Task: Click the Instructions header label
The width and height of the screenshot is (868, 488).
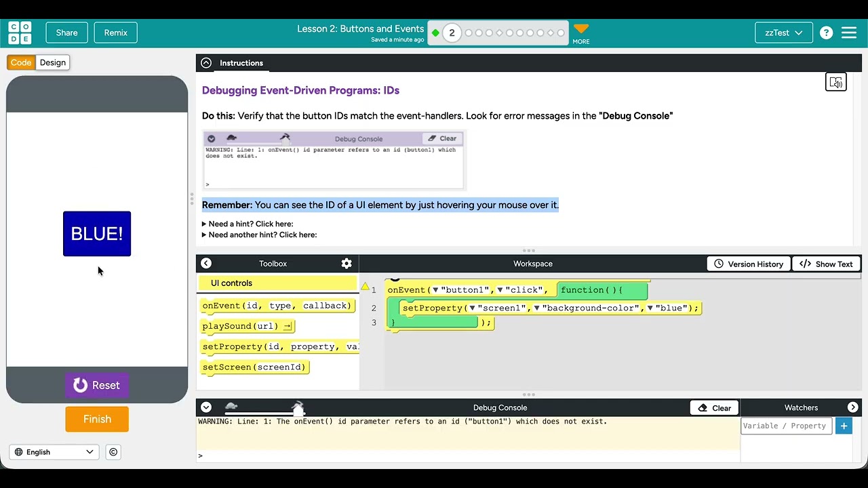Action: [241, 63]
